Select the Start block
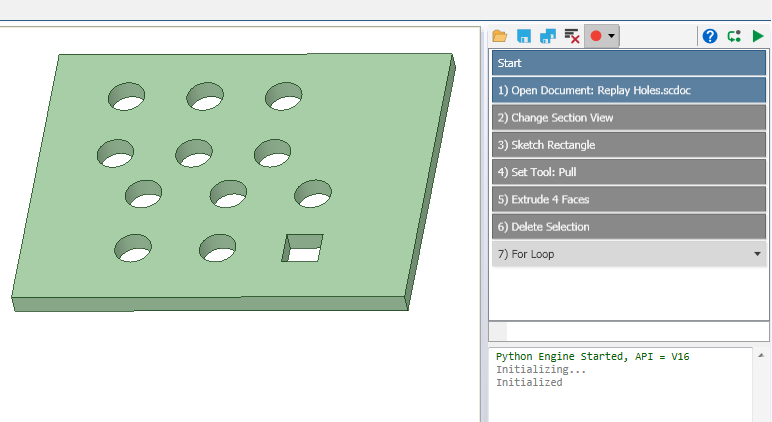The width and height of the screenshot is (772, 422). point(629,63)
